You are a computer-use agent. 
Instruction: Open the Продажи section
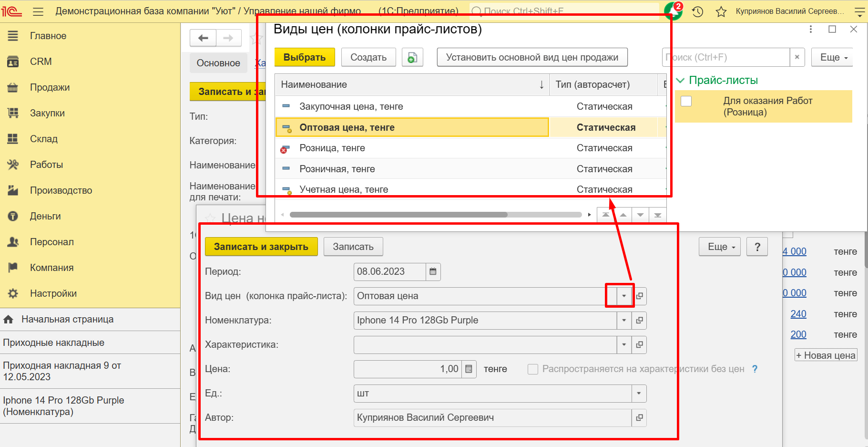[x=50, y=87]
